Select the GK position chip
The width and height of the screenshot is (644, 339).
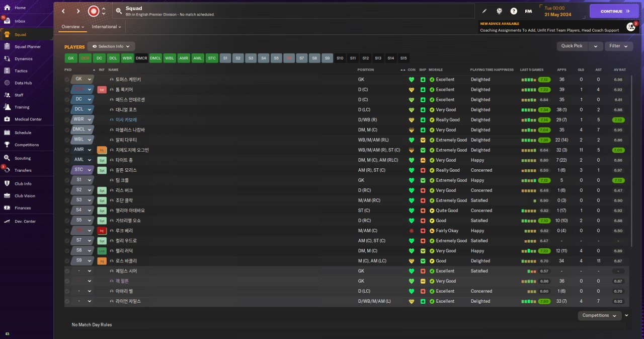(70, 58)
